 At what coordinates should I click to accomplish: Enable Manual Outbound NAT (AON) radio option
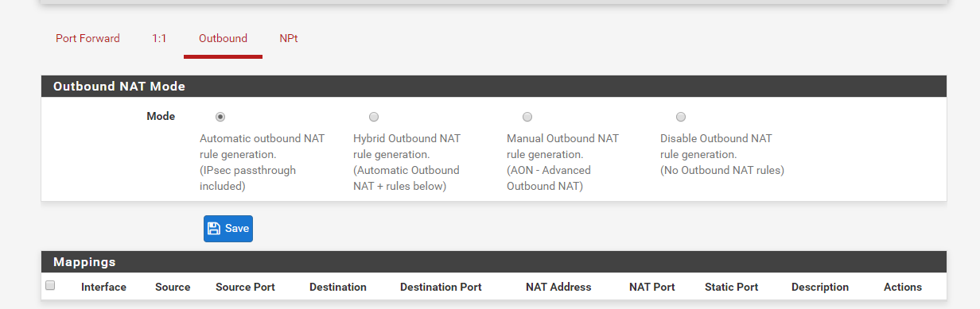point(527,117)
